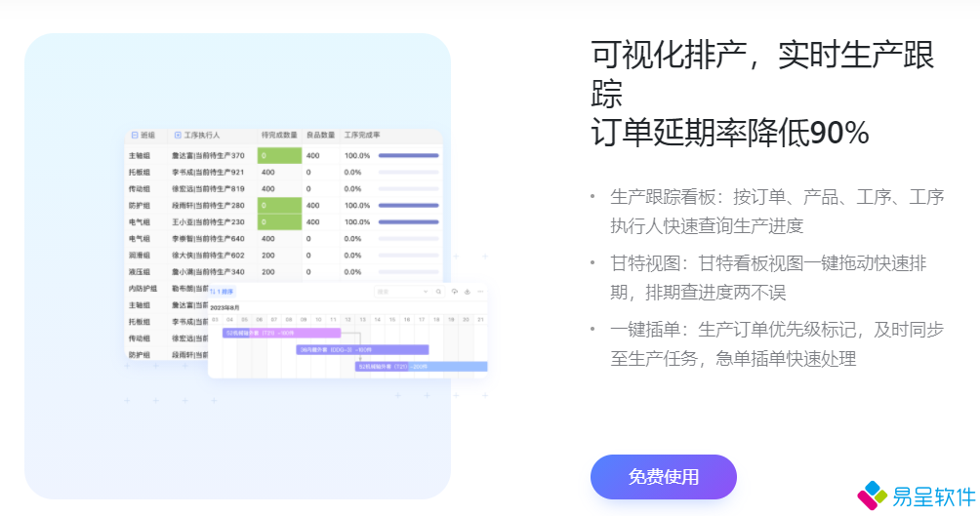Click the green cell in the 防护组 280 row
The width and height of the screenshot is (980, 516).
coord(279,205)
